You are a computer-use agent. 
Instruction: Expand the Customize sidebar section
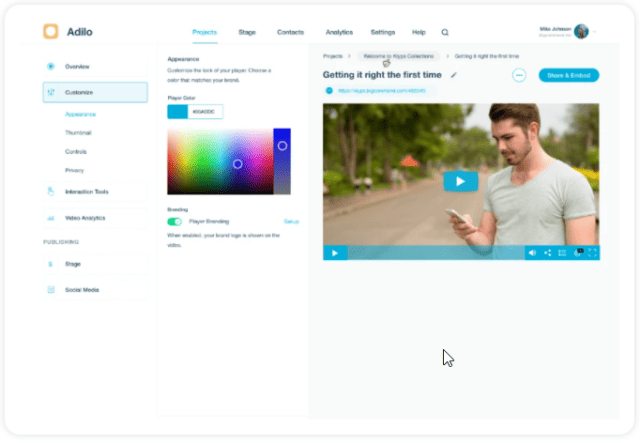[95, 92]
